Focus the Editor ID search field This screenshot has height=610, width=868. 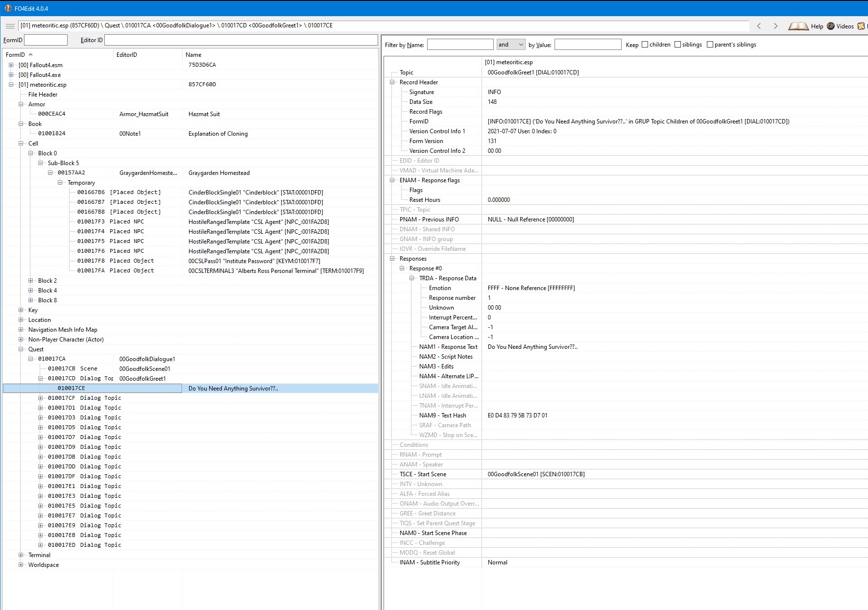click(241, 40)
